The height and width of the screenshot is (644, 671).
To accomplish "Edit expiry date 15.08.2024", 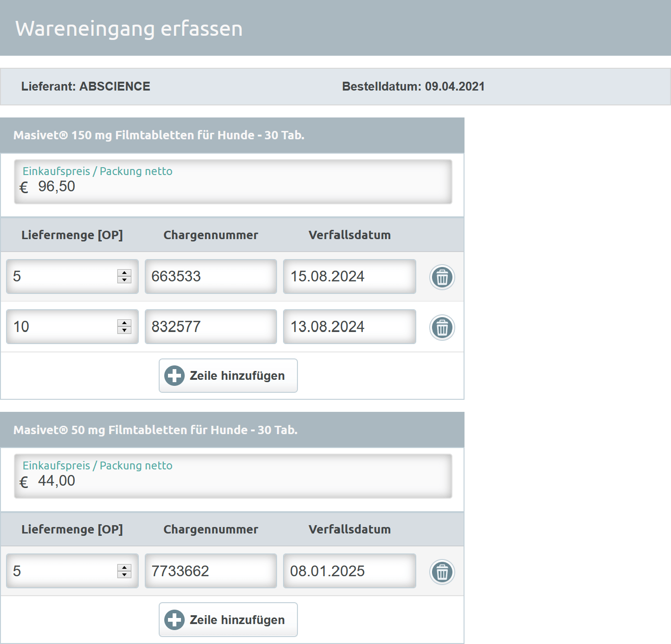I will [349, 276].
